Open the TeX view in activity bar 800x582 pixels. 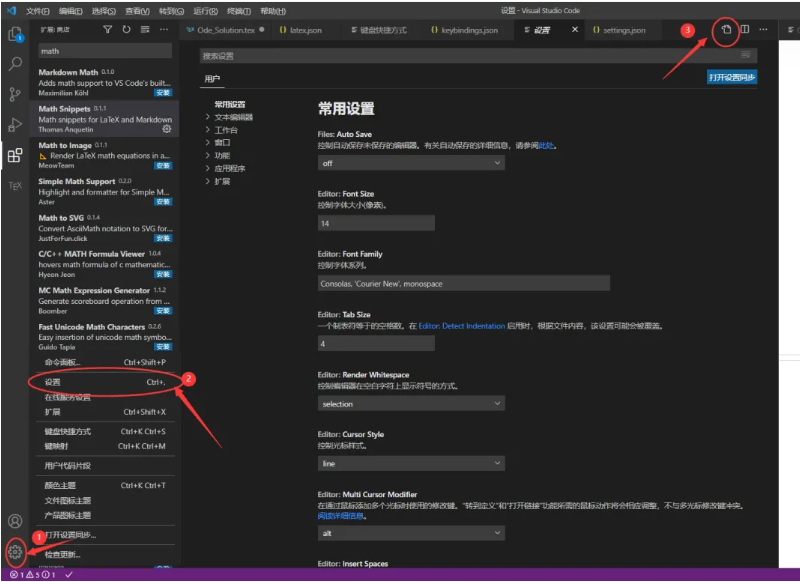click(15, 186)
